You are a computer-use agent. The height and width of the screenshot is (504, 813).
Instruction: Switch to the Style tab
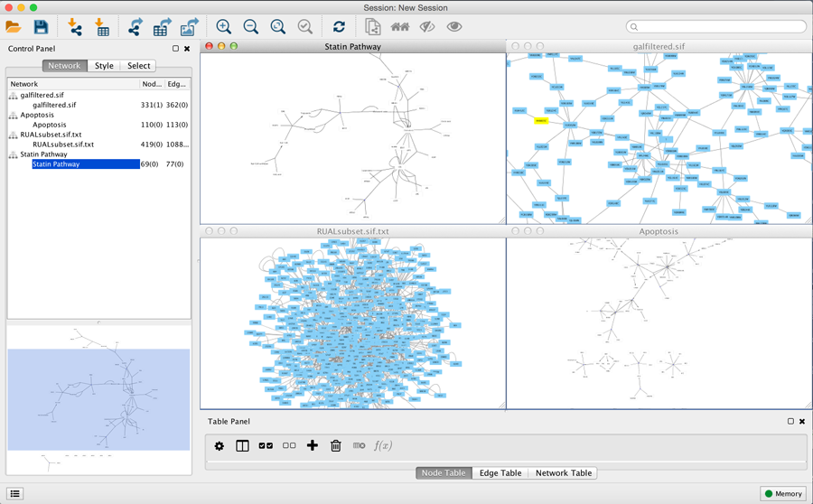(104, 66)
